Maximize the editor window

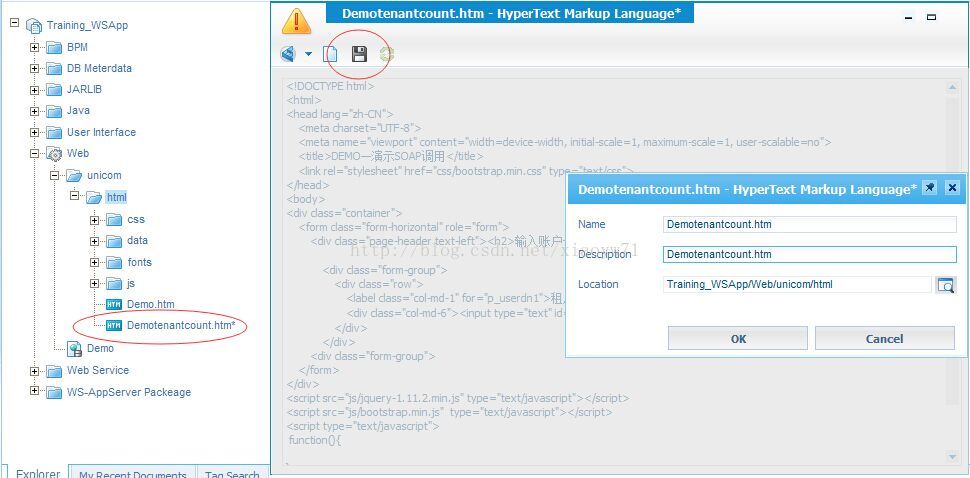(x=931, y=18)
